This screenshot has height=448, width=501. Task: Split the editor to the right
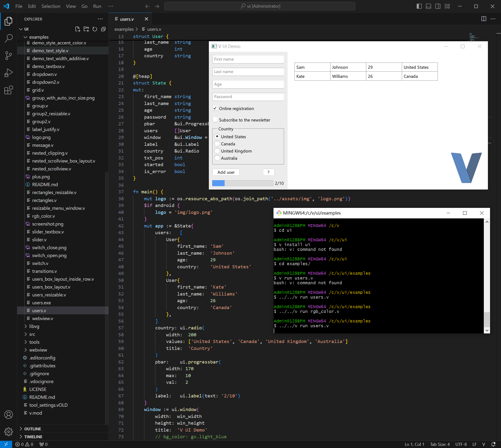click(x=484, y=19)
